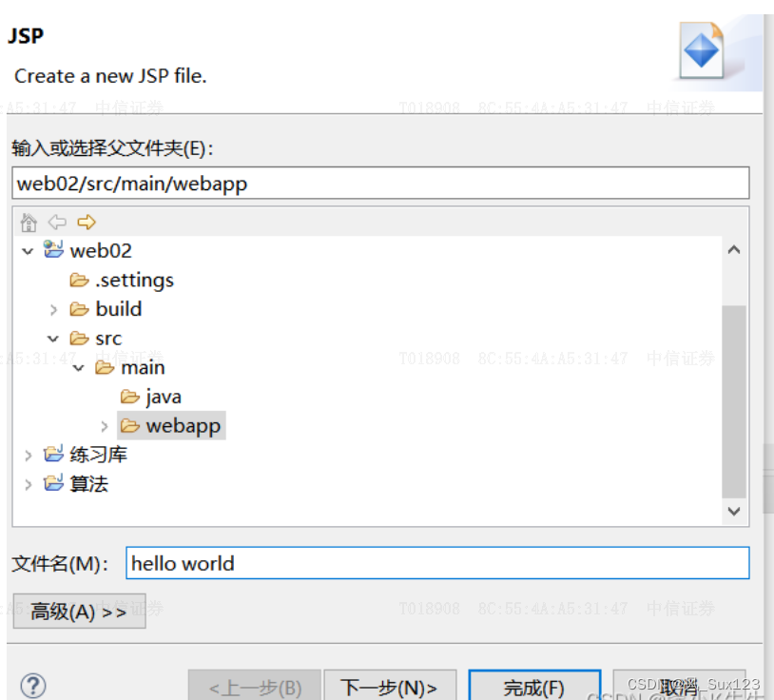Expand the 算法 project node
Viewport: 774px width, 700px height.
pyautogui.click(x=29, y=485)
